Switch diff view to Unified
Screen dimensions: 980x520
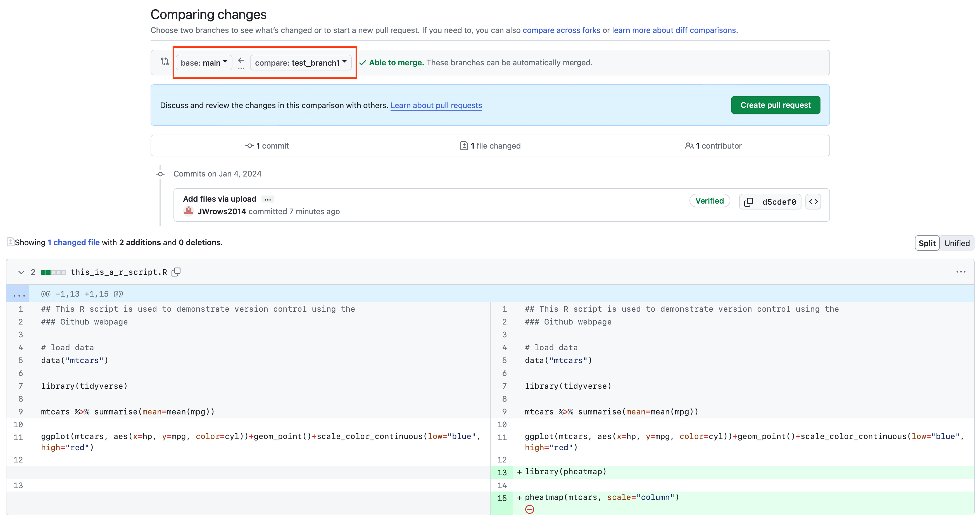(957, 243)
